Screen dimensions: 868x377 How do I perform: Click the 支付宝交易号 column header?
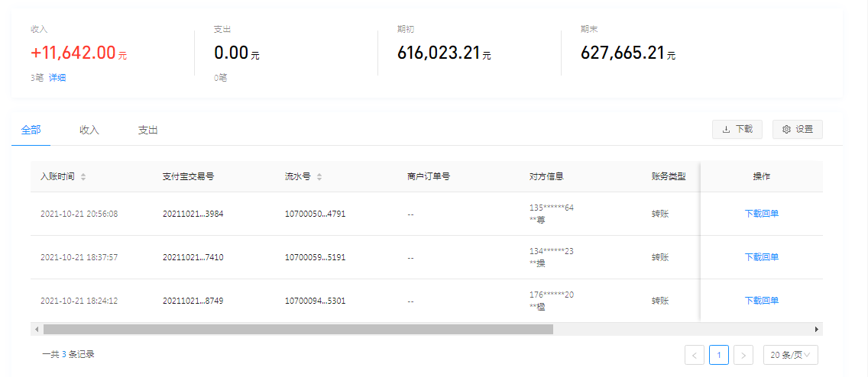pyautogui.click(x=188, y=176)
